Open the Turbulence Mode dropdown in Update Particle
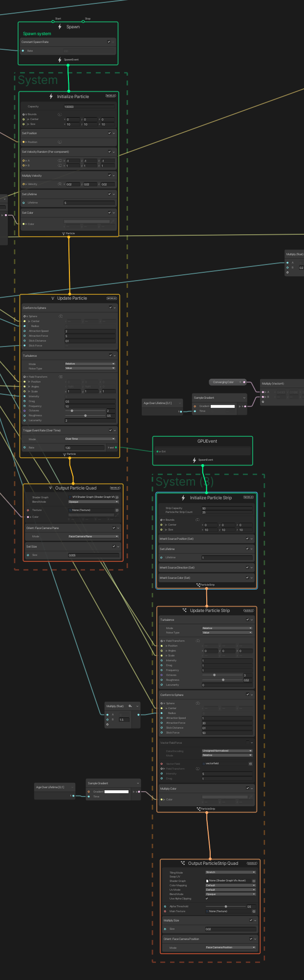The width and height of the screenshot is (304, 980). coord(90,364)
